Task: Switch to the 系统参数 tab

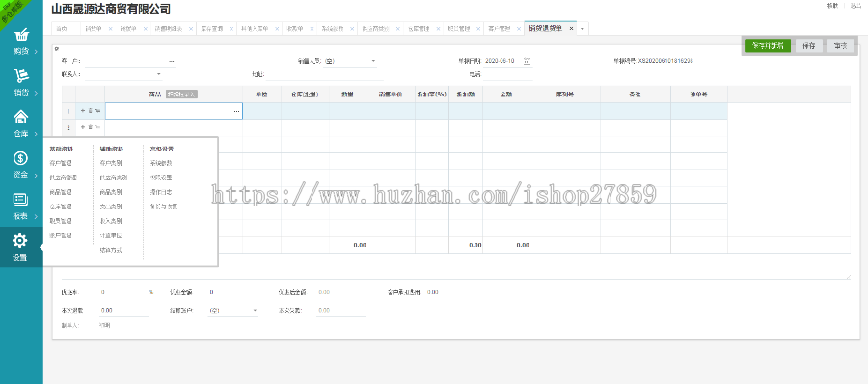Action: (x=332, y=28)
